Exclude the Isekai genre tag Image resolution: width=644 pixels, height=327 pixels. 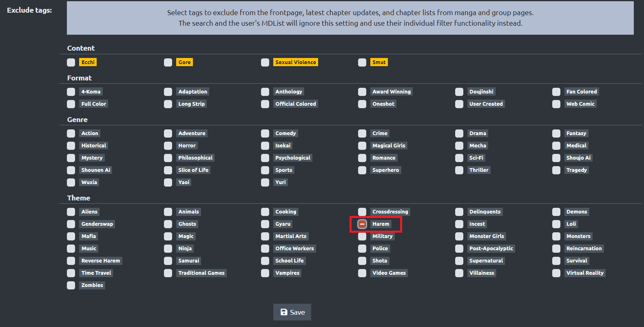point(265,146)
